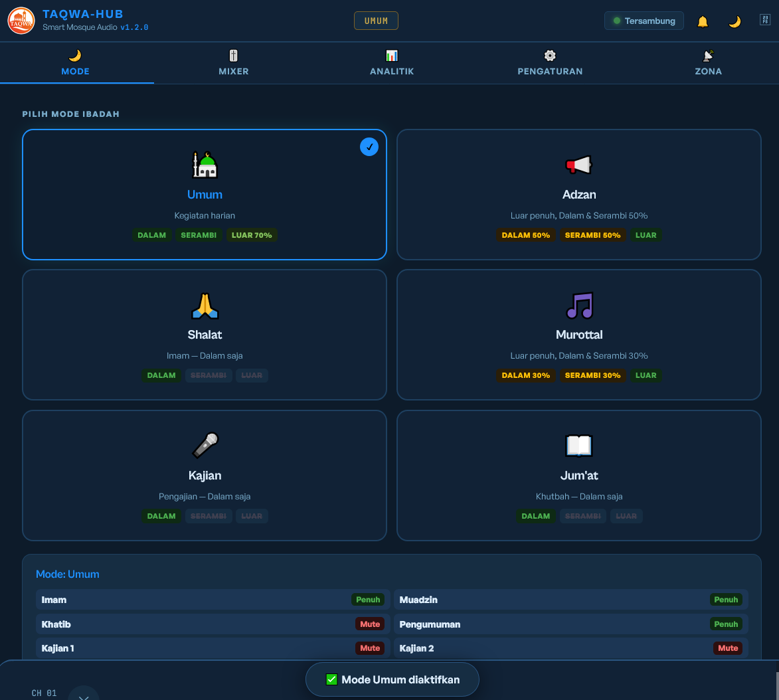Click SERAMBI 30% badge on Murottal card

592,375
